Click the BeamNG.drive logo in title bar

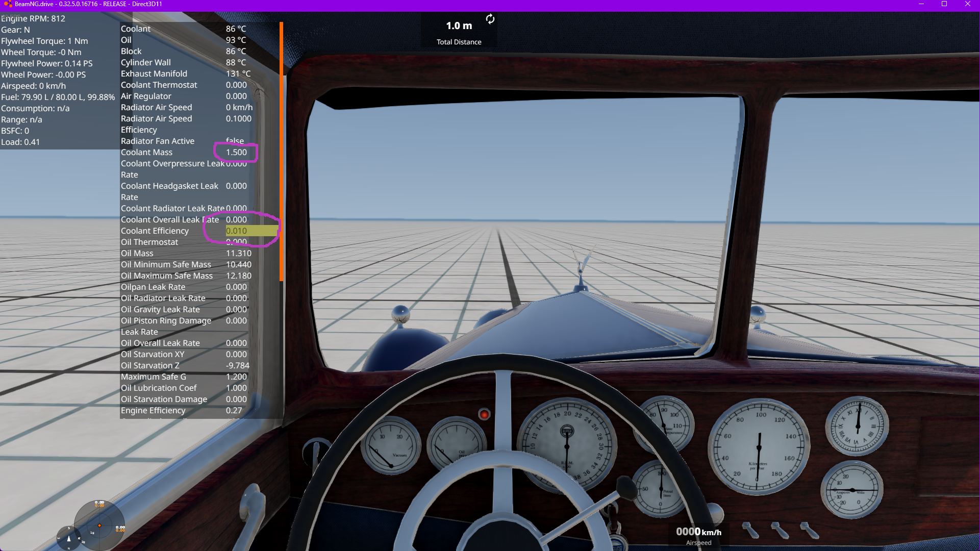(x=7, y=4)
